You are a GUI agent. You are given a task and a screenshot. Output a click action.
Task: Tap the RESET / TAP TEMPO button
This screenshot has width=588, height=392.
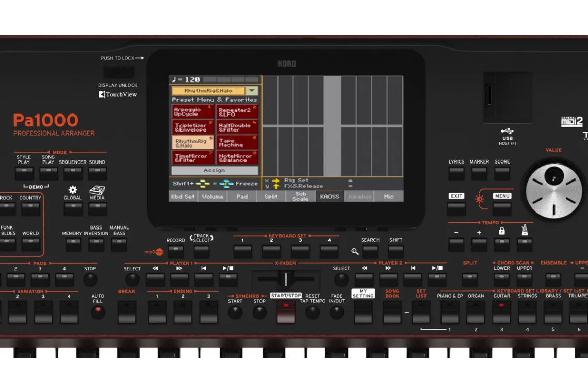pyautogui.click(x=313, y=312)
